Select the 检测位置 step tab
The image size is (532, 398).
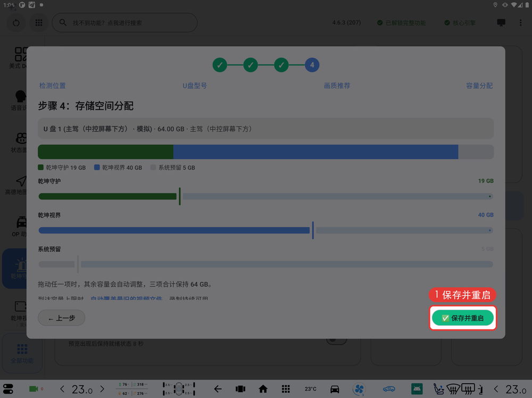[52, 86]
